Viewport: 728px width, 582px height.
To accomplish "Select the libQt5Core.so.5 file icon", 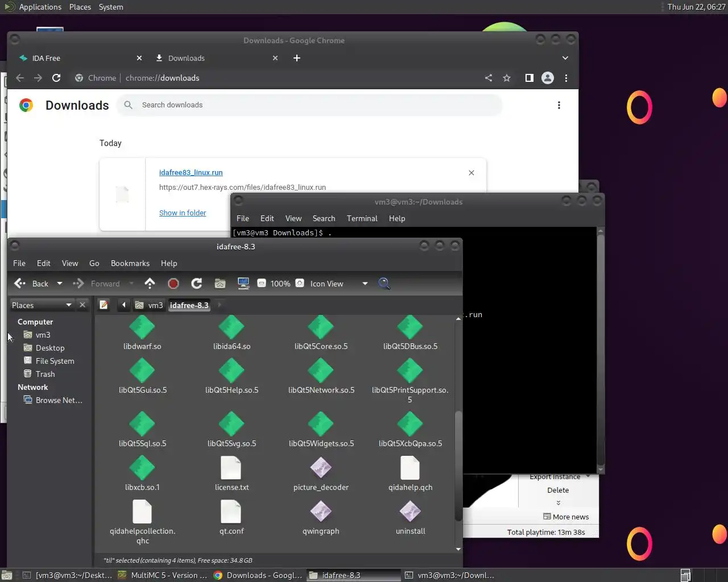I will coord(321,327).
